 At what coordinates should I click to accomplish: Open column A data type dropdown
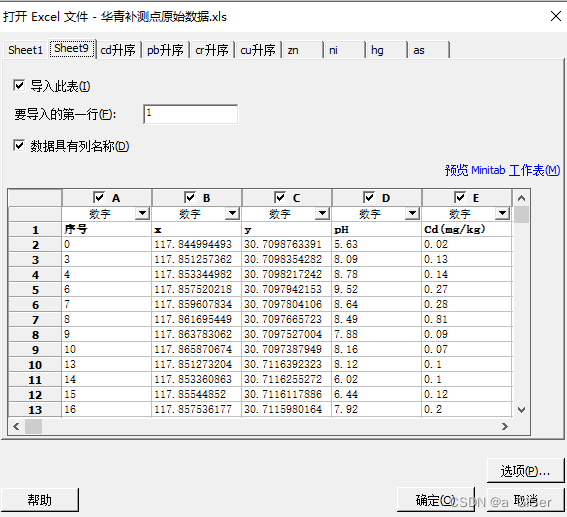point(142,214)
